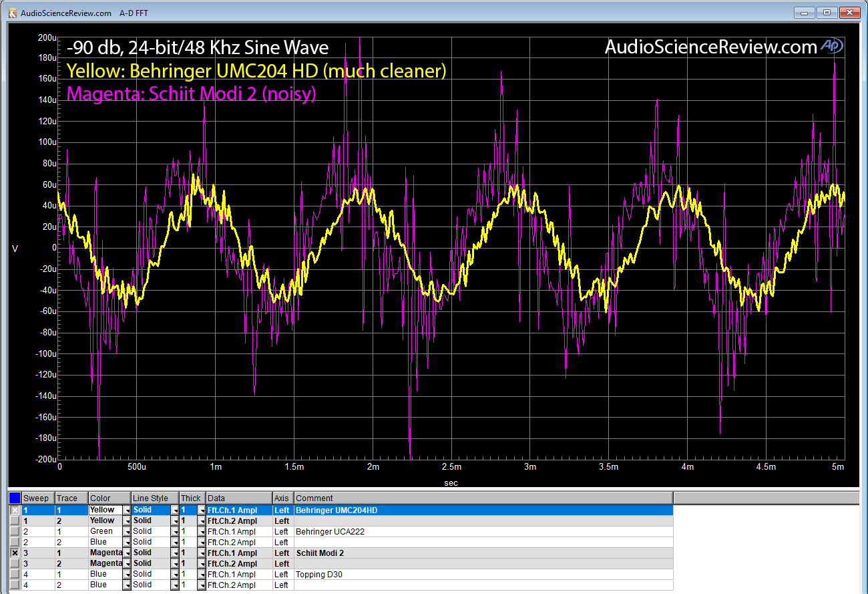868x594 pixels.
Task: Open Color dropdown for Behringer UMC204HD row
Action: point(126,510)
